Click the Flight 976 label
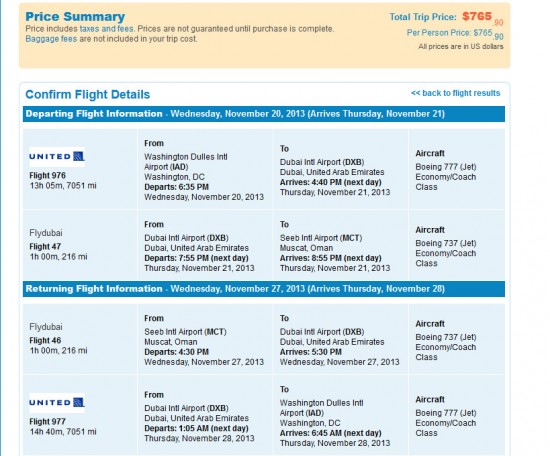Screen dimensions: 550x456 47,176
